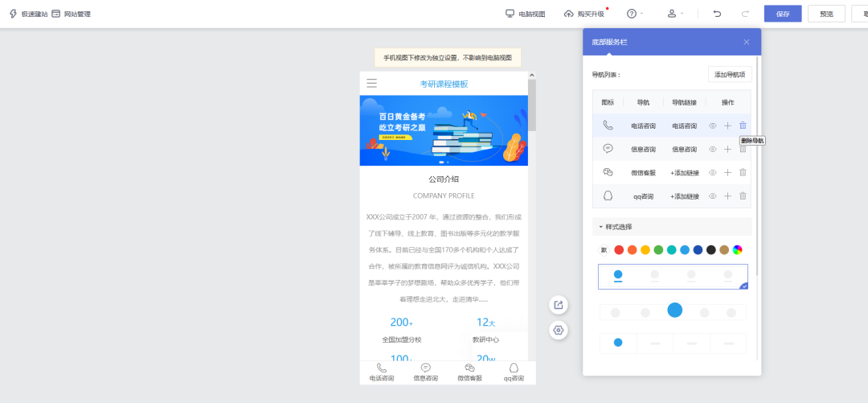Screen dimensions: 868x403
Task: Change the qq咨询 penguin icon in the list
Action: pyautogui.click(x=608, y=195)
